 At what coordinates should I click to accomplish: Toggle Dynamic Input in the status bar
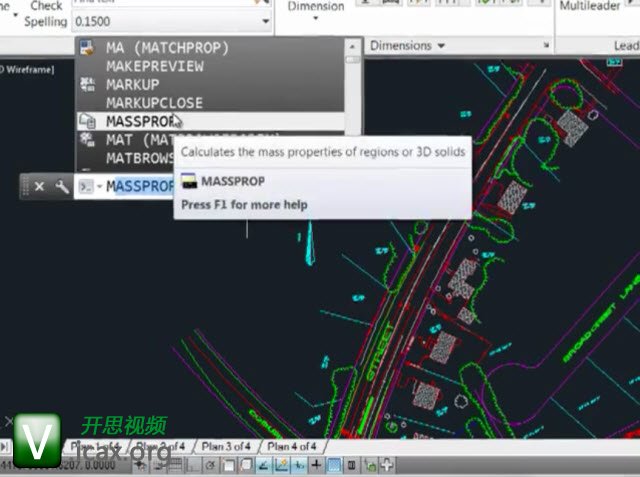[300, 465]
